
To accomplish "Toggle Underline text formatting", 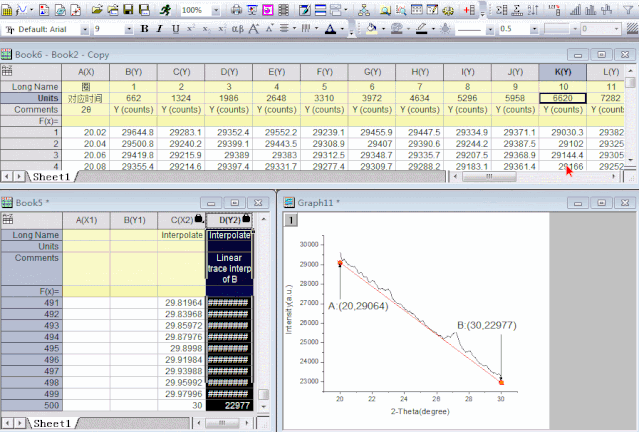I will point(175,29).
